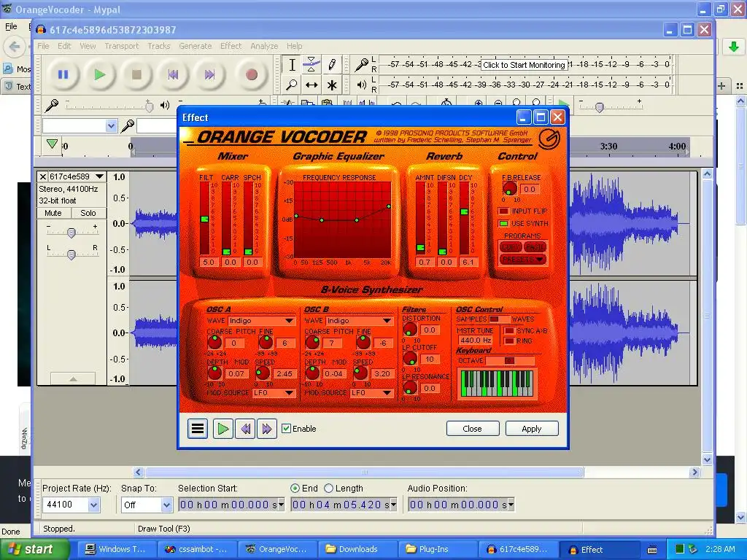Viewport: 747px width, 560px height.
Task: Open the Effect dialog manage menu icon
Action: tap(197, 429)
